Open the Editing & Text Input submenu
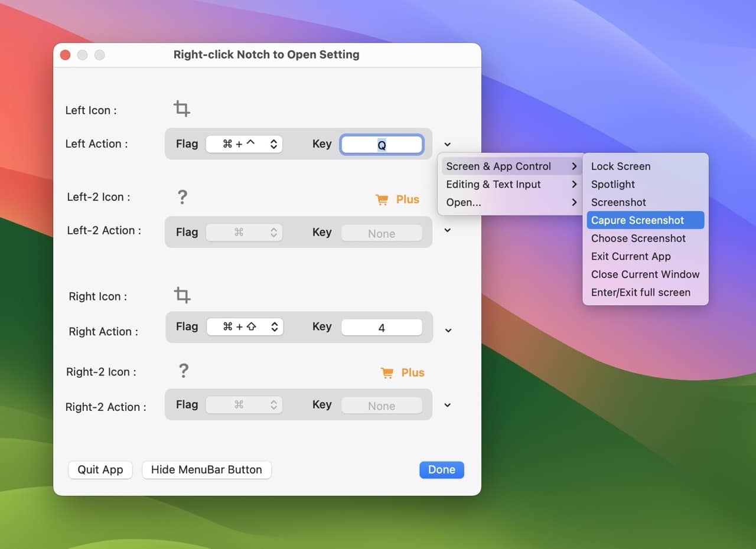The image size is (756, 549). pos(511,184)
